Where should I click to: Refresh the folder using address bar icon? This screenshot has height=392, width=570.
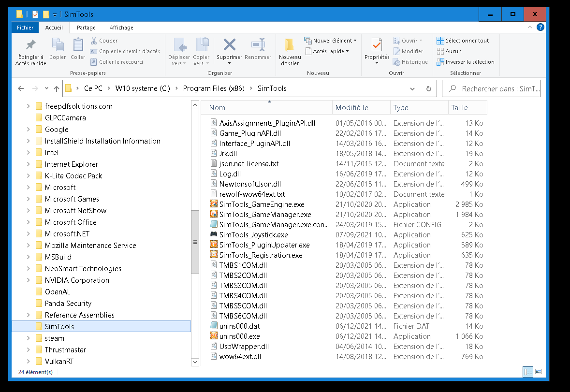tap(428, 89)
